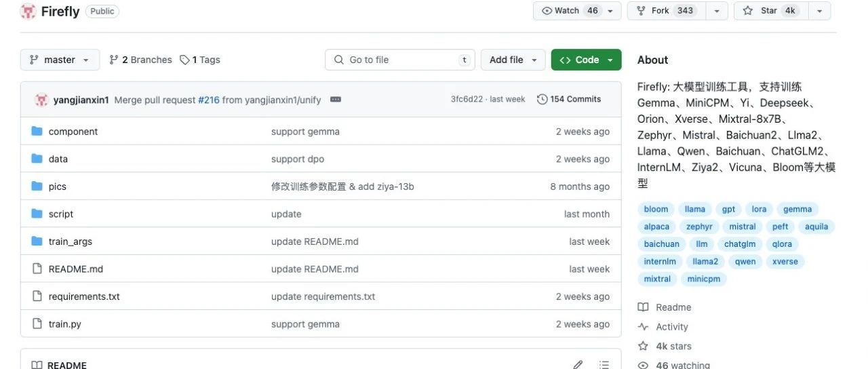Click the Firefly repository avatar logo
Image resolution: width=868 pixels, height=369 pixels.
click(x=28, y=11)
